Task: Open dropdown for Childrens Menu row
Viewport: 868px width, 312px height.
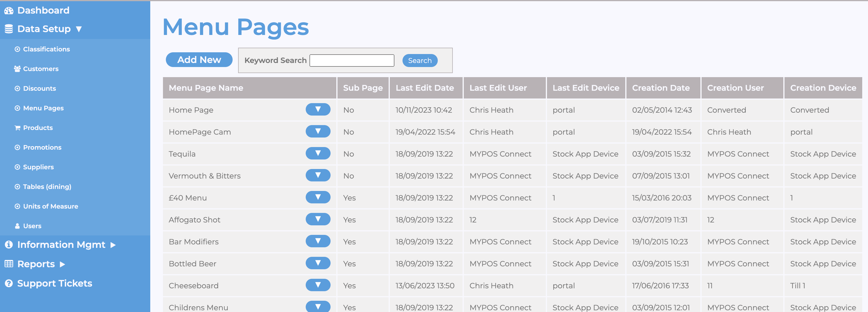Action: pyautogui.click(x=318, y=306)
